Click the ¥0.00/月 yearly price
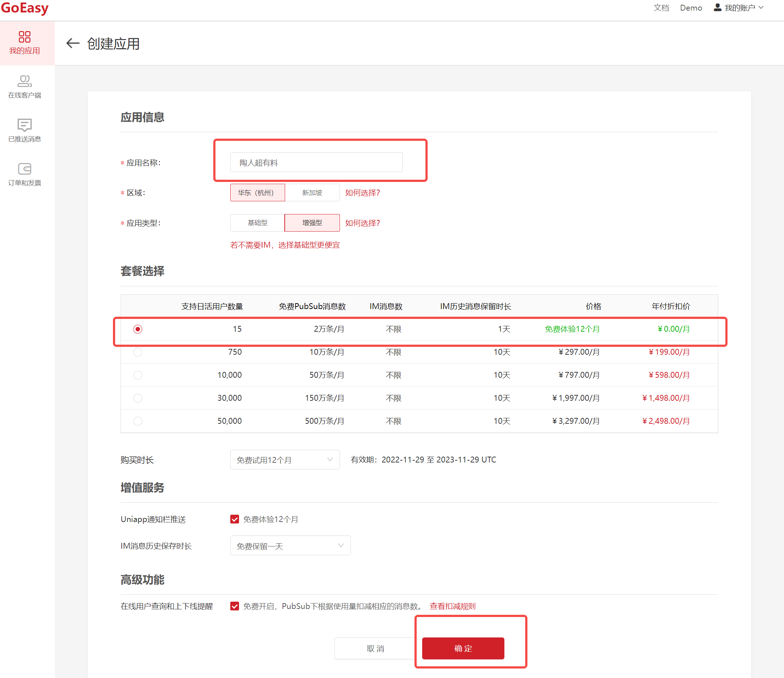Image resolution: width=784 pixels, height=678 pixels. pos(674,329)
